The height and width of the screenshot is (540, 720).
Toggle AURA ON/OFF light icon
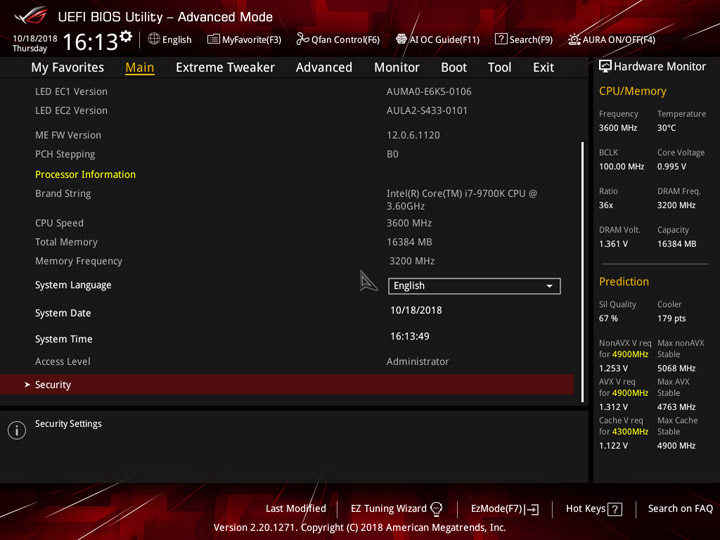coord(574,39)
